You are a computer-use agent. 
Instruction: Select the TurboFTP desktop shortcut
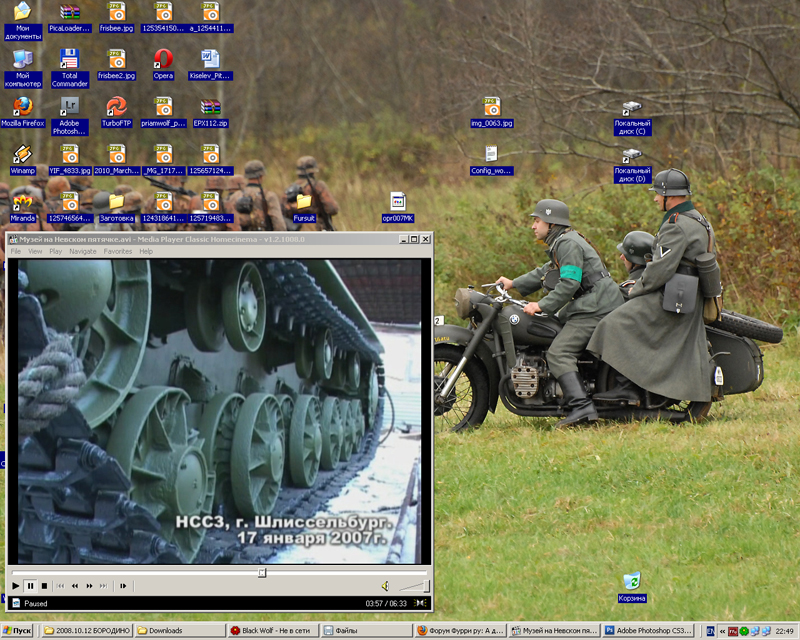pos(116,107)
